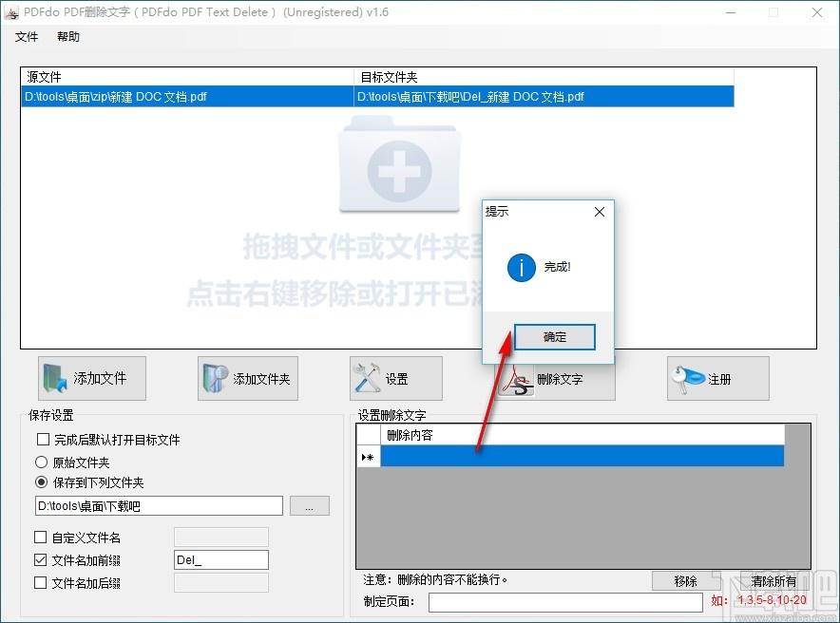Click the folder icon on 添加文件夹

pyautogui.click(x=216, y=379)
